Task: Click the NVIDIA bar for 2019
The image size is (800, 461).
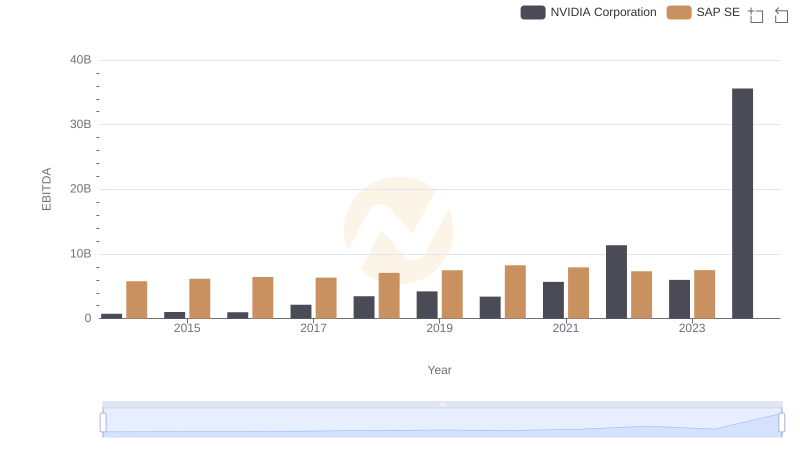Action: (x=427, y=305)
